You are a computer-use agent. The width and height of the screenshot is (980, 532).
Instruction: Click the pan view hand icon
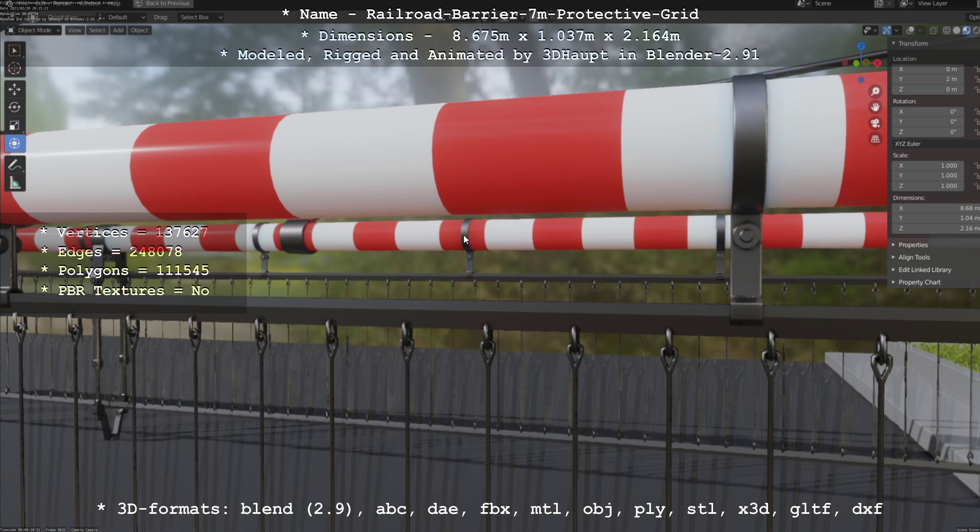875,107
